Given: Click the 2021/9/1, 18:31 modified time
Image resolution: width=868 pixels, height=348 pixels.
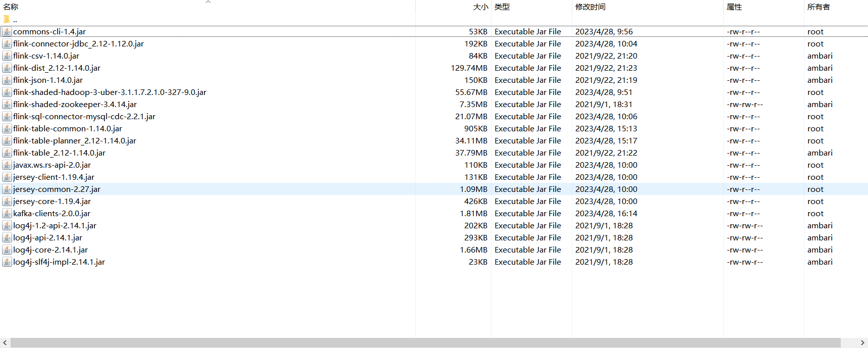Looking at the screenshot, I should [604, 104].
